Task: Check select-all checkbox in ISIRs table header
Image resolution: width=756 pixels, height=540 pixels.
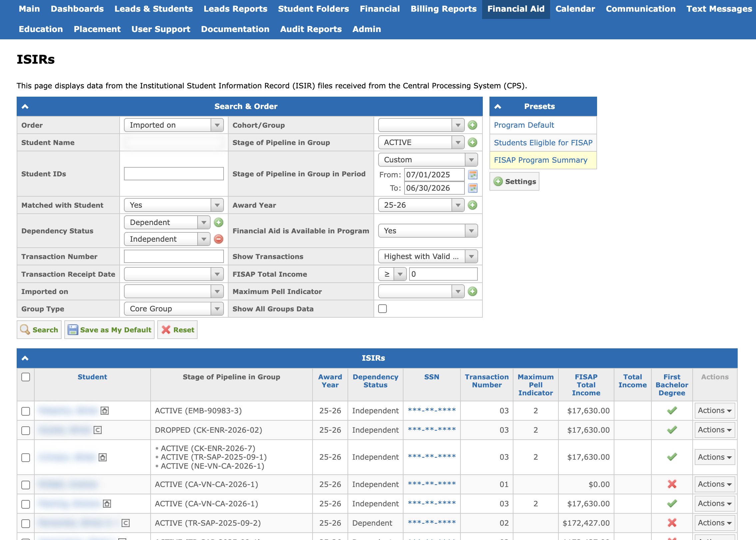Action: 26,377
